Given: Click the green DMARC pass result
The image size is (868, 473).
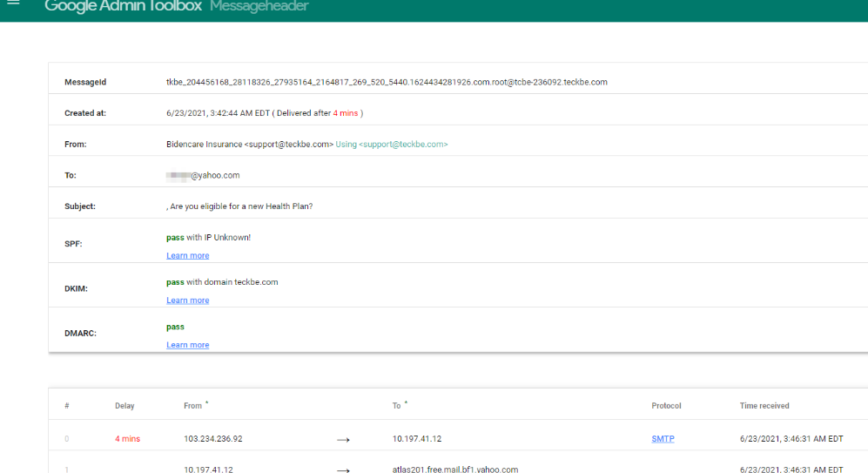Looking at the screenshot, I should (x=175, y=327).
